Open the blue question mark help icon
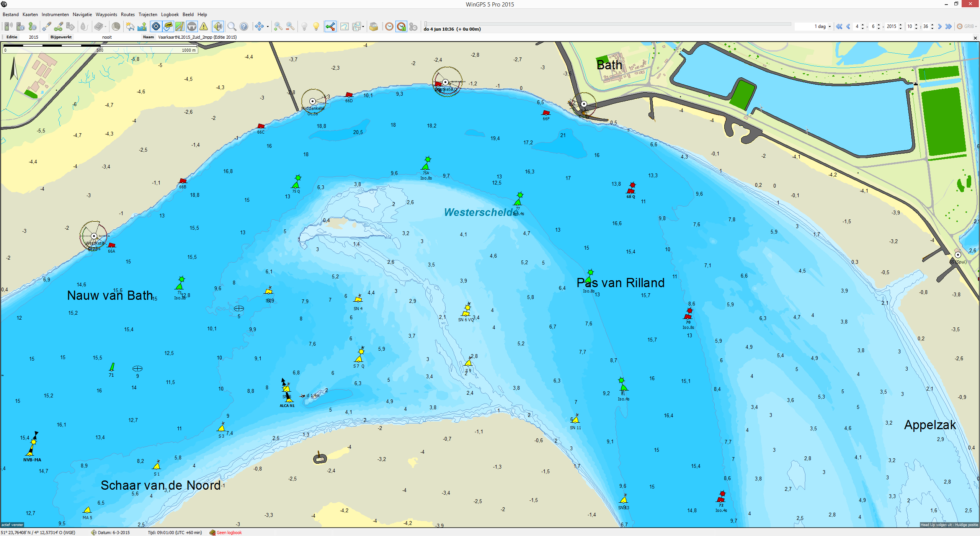 243,26
